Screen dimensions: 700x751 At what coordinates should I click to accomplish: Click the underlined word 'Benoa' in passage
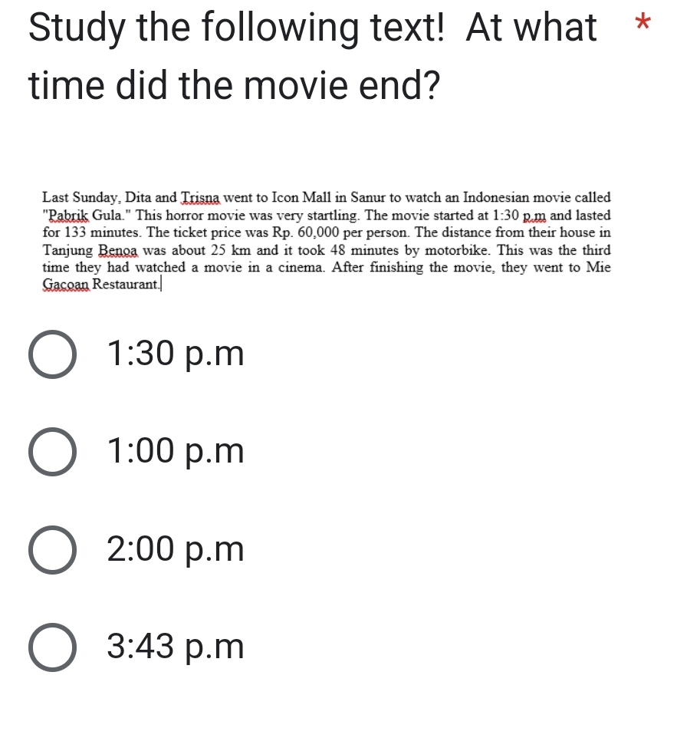click(x=118, y=251)
